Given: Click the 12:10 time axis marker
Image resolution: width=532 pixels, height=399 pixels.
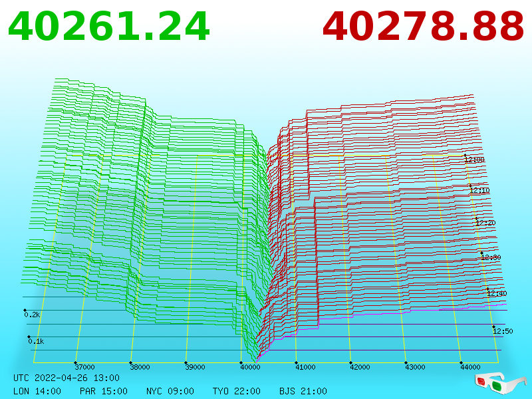Looking at the screenshot, I should coord(479,190).
